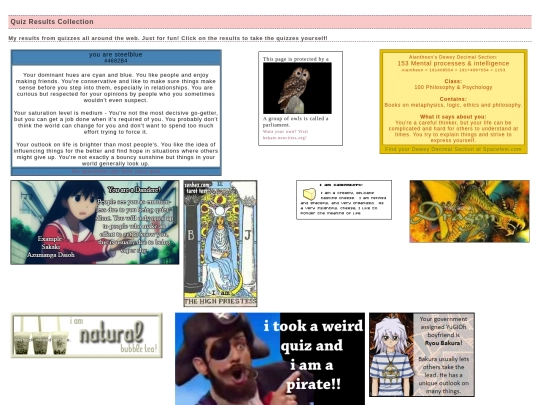
Task: Click the High Priestess tarot card image
Action: (220, 243)
